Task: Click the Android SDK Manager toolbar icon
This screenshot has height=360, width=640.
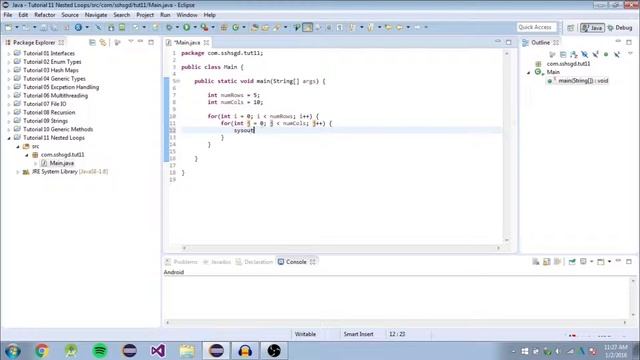Action: [111, 27]
